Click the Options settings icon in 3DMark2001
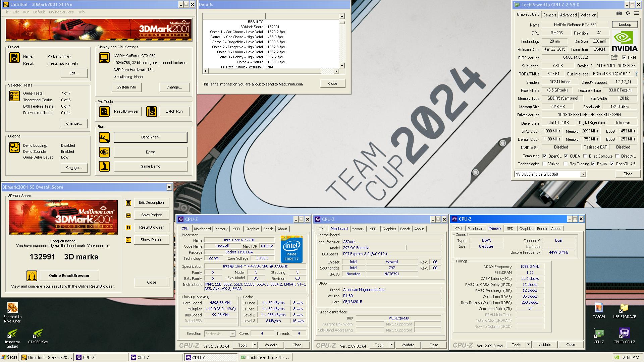644x362 pixels. tap(14, 147)
